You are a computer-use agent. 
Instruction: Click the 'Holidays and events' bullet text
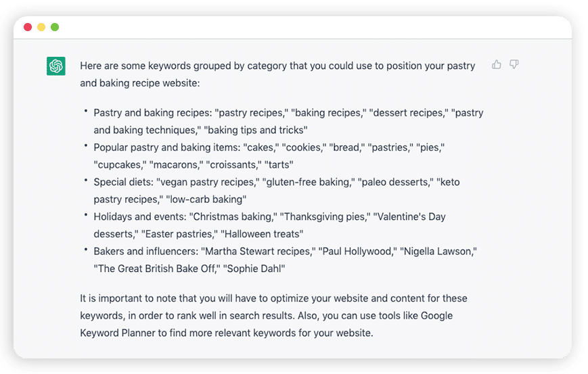tap(139, 216)
